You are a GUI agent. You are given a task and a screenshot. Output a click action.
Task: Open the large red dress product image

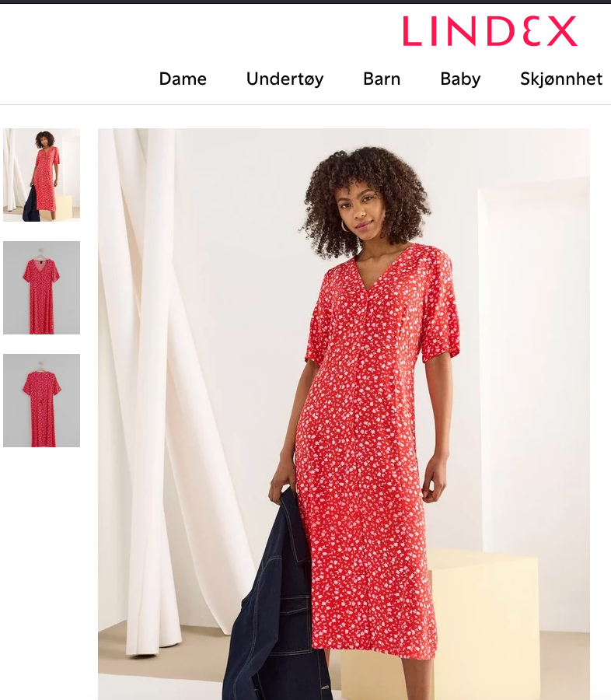[344, 414]
